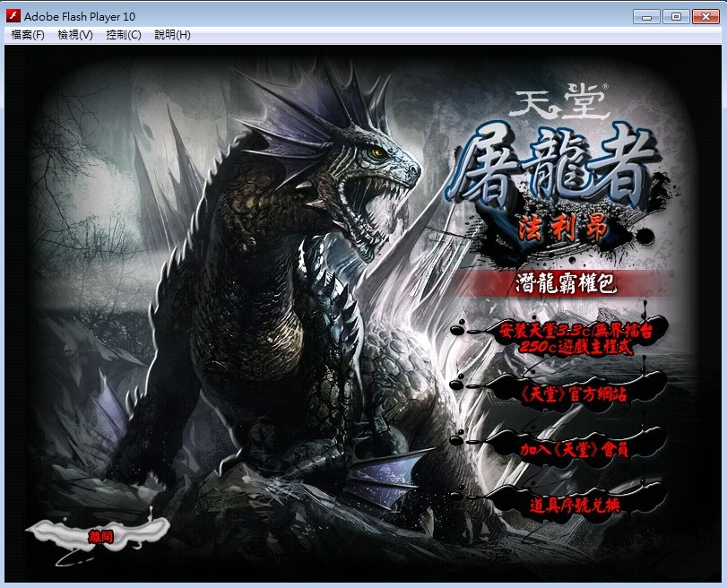Open the 說明(H) menu
Screen dimensions: 727x588
tap(172, 35)
